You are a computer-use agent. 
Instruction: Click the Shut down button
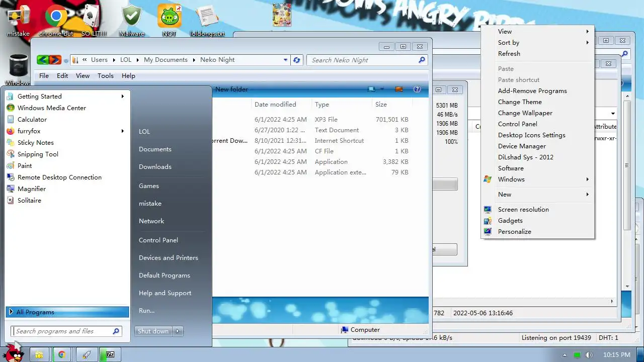point(153,331)
